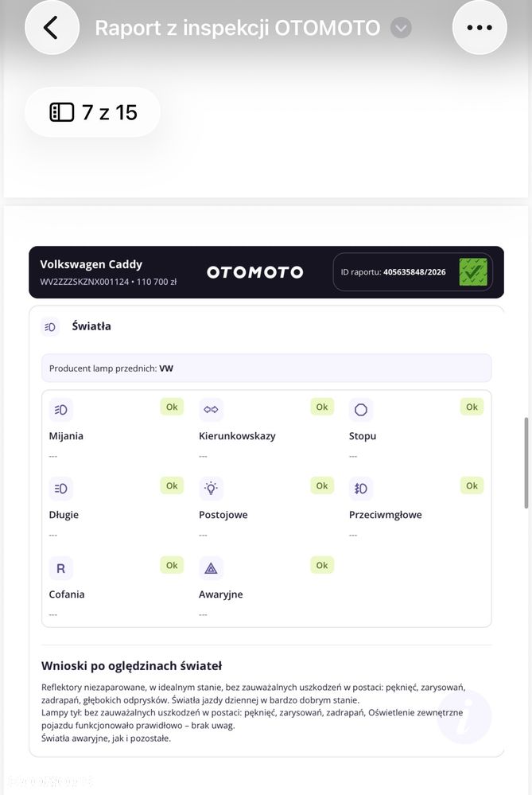Image resolution: width=532 pixels, height=795 pixels.
Task: Click the green checkmark report badge
Action: point(473,271)
